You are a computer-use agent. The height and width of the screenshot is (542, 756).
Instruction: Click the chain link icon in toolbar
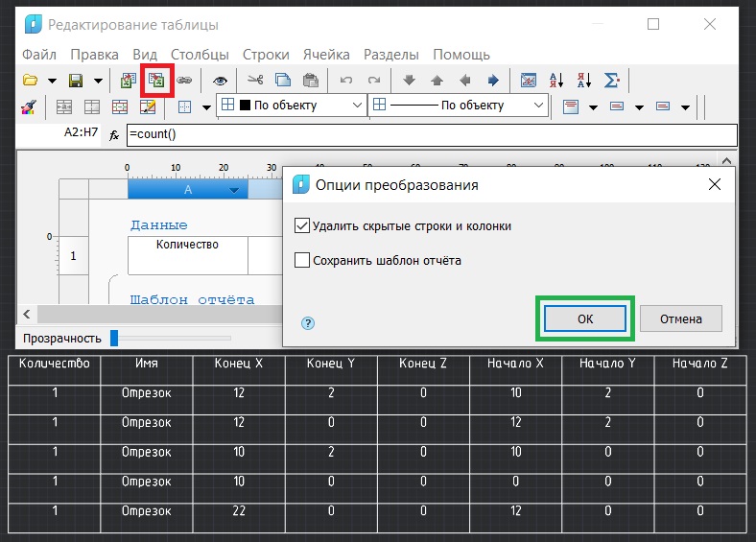(184, 81)
